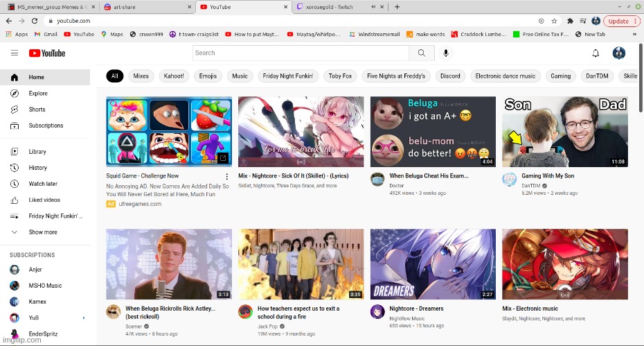Open Kamex subscription channel
644x346 pixels.
click(45, 302)
